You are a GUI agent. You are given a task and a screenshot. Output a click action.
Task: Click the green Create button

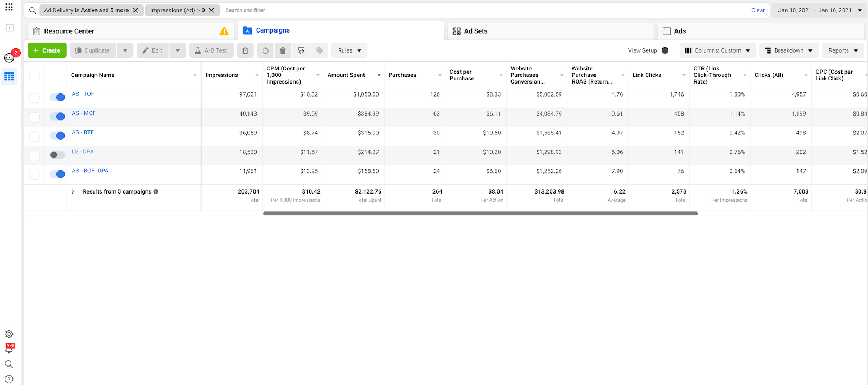pyautogui.click(x=47, y=50)
